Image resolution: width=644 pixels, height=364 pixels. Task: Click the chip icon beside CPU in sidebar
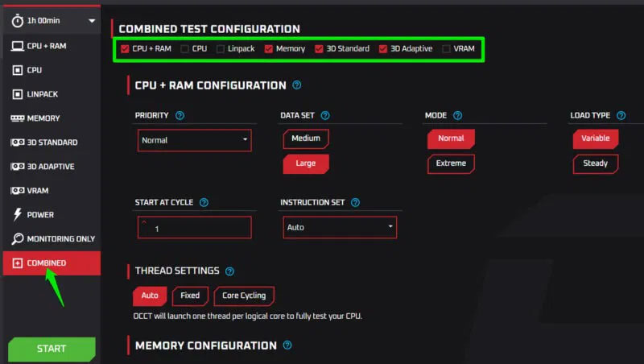coord(17,70)
